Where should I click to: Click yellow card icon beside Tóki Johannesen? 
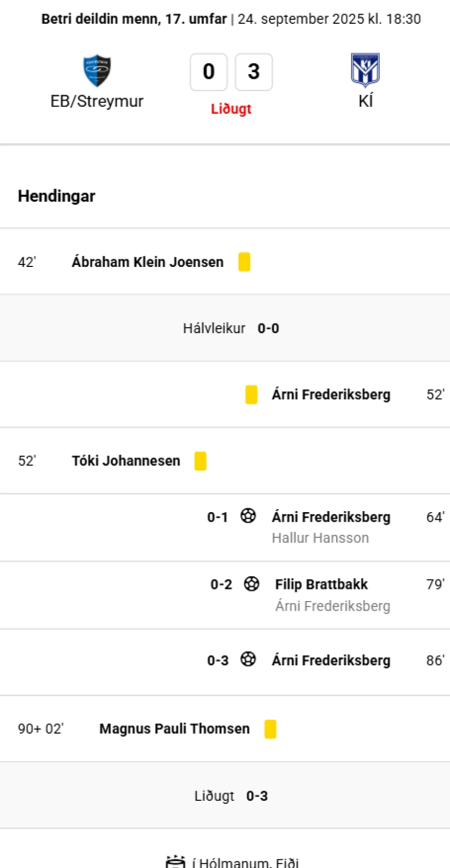point(200,461)
